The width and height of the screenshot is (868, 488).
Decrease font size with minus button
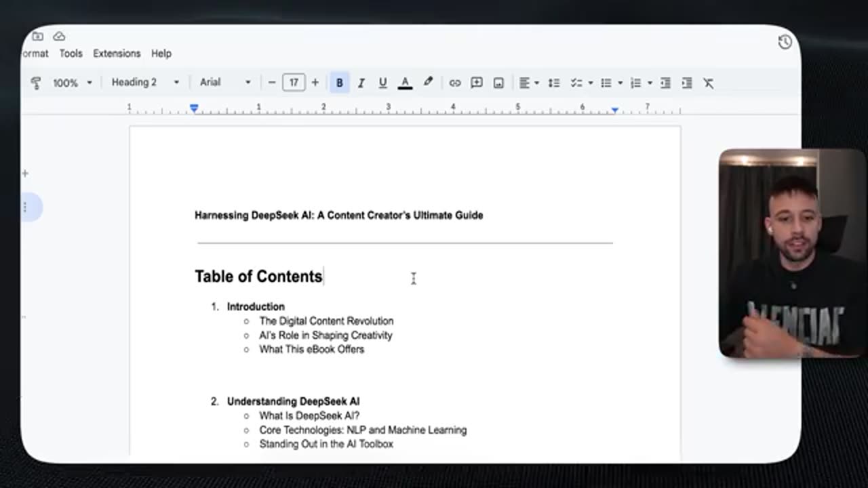click(272, 83)
